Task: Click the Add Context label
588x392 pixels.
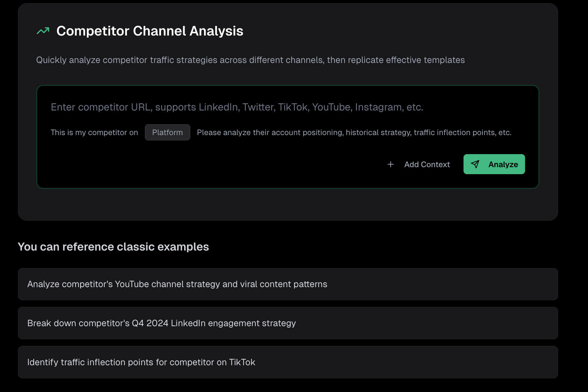Action: pyautogui.click(x=427, y=164)
